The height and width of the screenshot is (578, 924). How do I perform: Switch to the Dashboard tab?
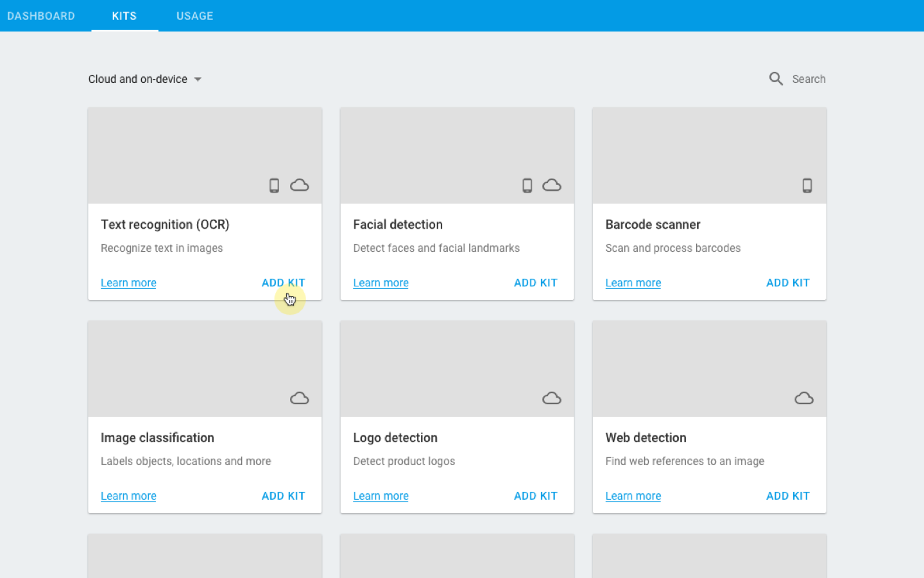41,16
